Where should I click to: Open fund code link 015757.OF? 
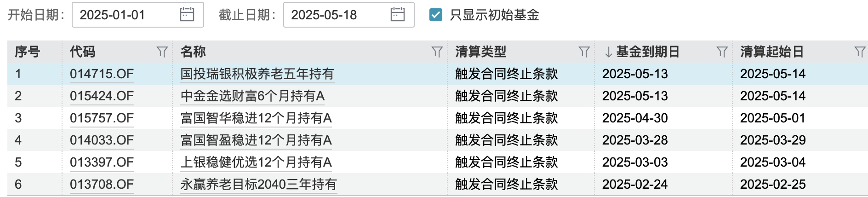[102, 118]
